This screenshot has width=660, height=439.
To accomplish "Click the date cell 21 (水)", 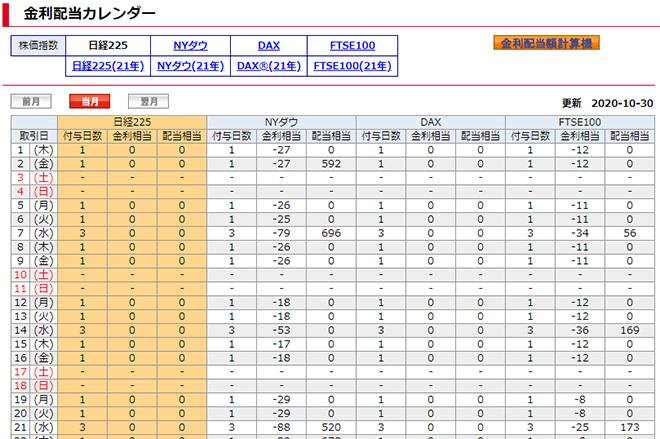I will click(x=34, y=428).
